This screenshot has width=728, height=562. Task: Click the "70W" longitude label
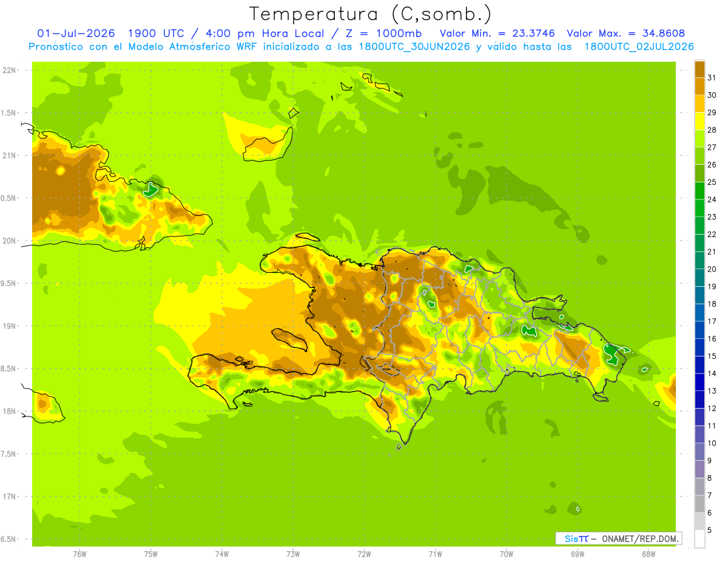click(507, 555)
